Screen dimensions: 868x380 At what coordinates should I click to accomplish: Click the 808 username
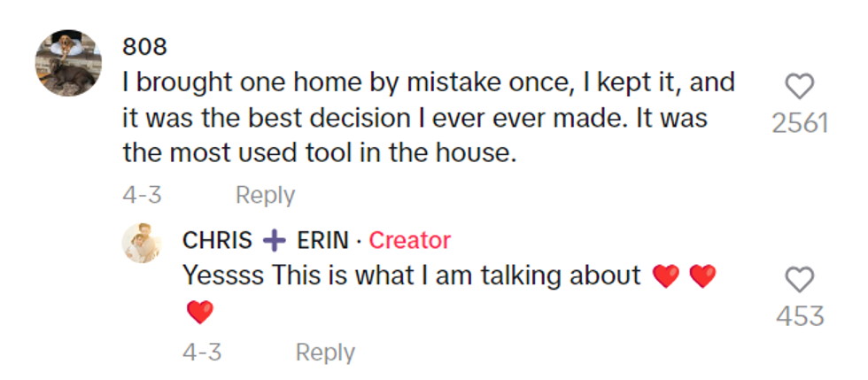pyautogui.click(x=143, y=47)
